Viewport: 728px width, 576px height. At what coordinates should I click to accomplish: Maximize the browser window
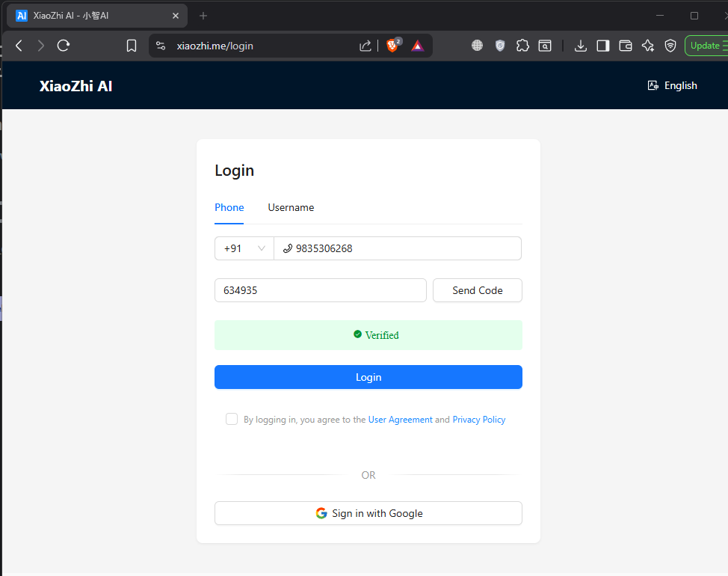[694, 15]
